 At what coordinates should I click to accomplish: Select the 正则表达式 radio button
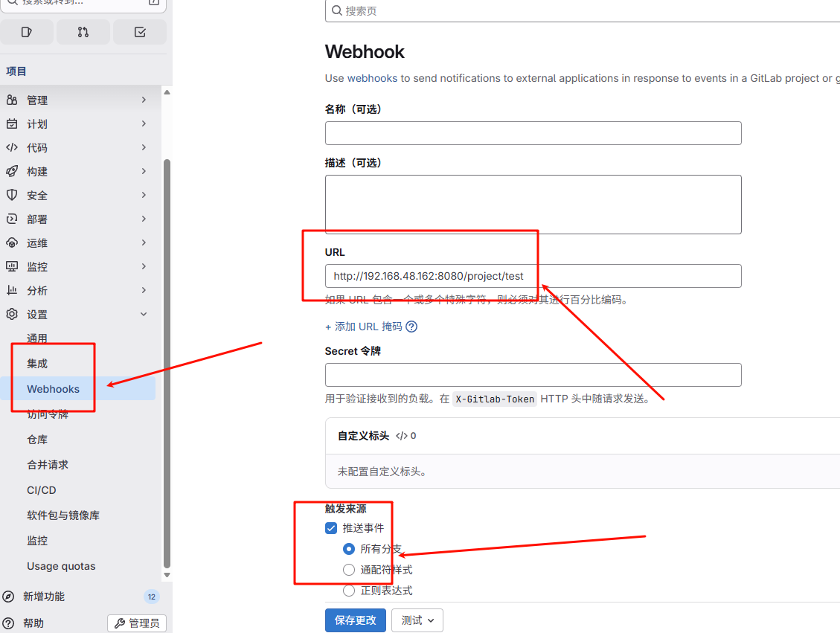coord(349,591)
